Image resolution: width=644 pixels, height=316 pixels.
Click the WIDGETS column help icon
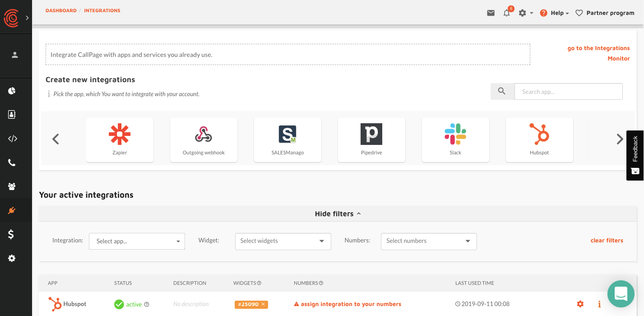coord(259,283)
